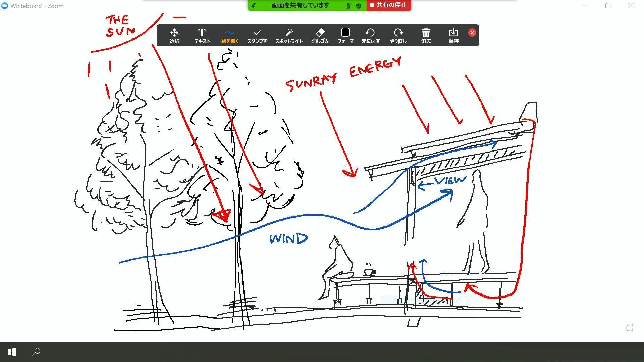Activate the 絵を描く draw tool
The width and height of the screenshot is (644, 362).
[230, 36]
